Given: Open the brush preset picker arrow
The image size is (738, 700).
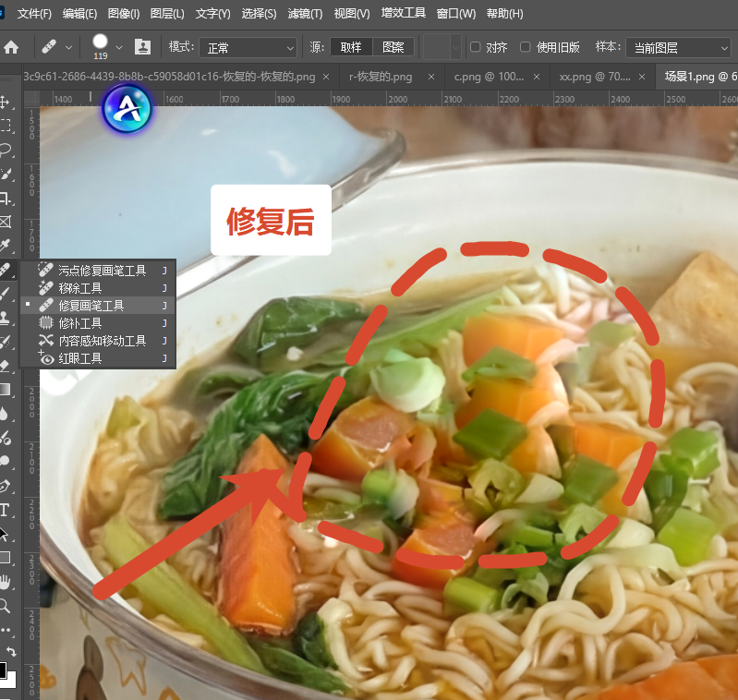Looking at the screenshot, I should pyautogui.click(x=119, y=47).
